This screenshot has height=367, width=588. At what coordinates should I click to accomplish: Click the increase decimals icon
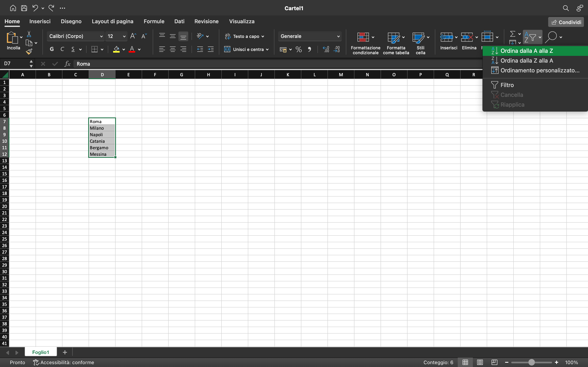point(326,49)
